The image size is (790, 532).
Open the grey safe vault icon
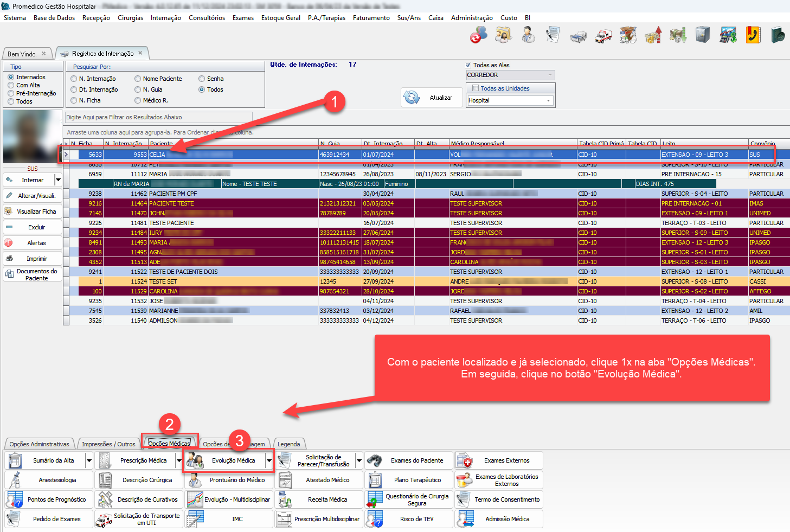coord(703,35)
